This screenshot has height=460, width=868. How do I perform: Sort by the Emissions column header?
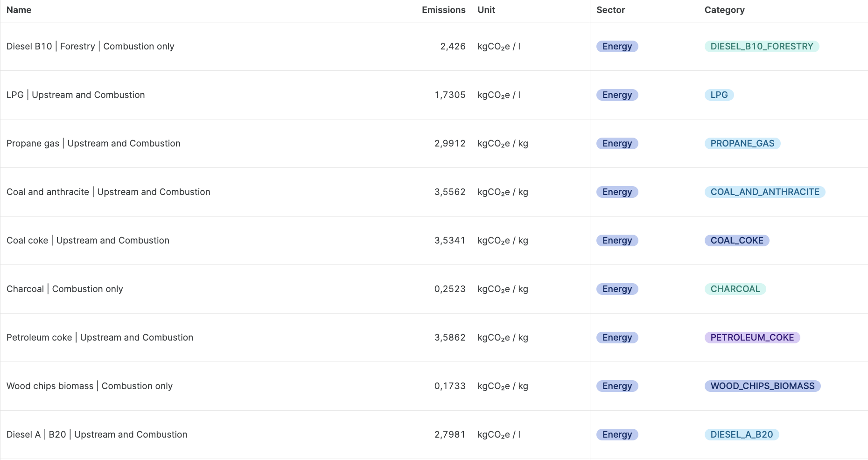click(x=443, y=10)
